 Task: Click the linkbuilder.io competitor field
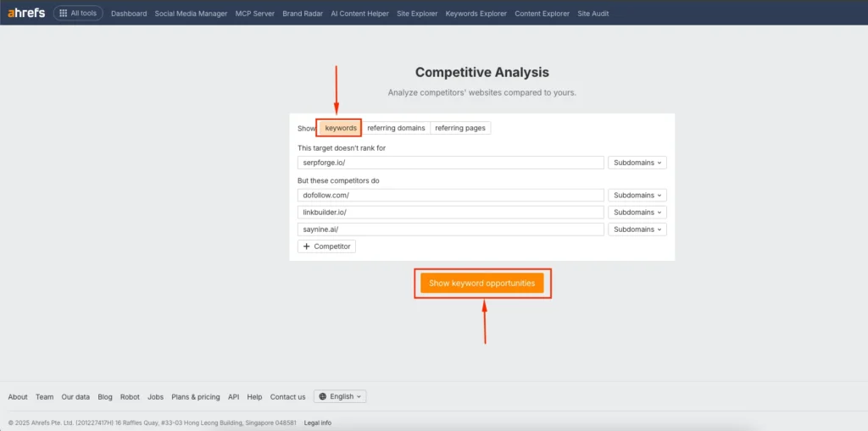pos(451,213)
